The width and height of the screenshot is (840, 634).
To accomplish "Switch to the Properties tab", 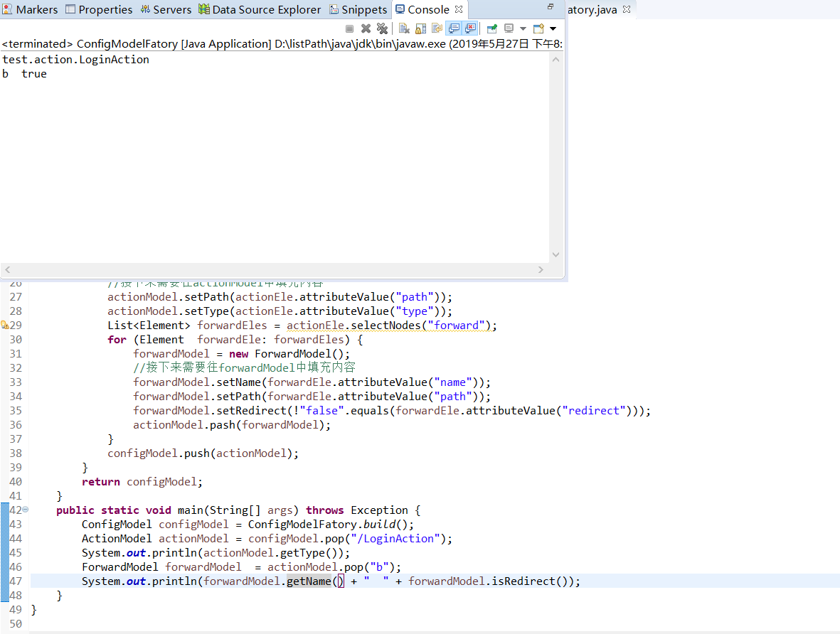I will point(99,10).
